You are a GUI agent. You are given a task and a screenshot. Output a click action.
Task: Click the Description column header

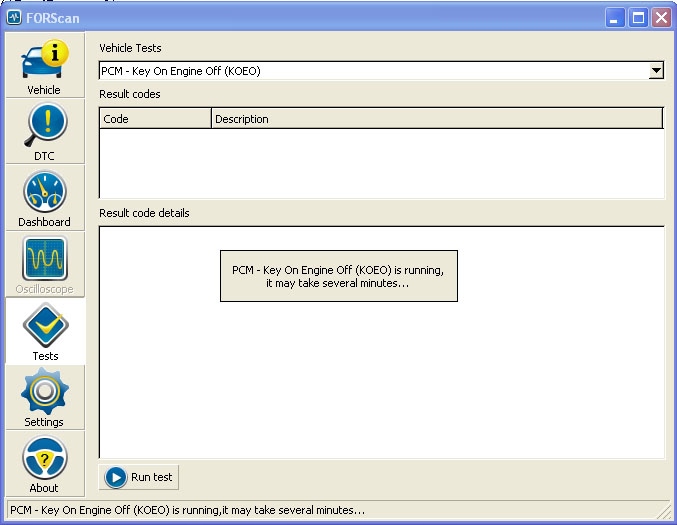click(436, 119)
